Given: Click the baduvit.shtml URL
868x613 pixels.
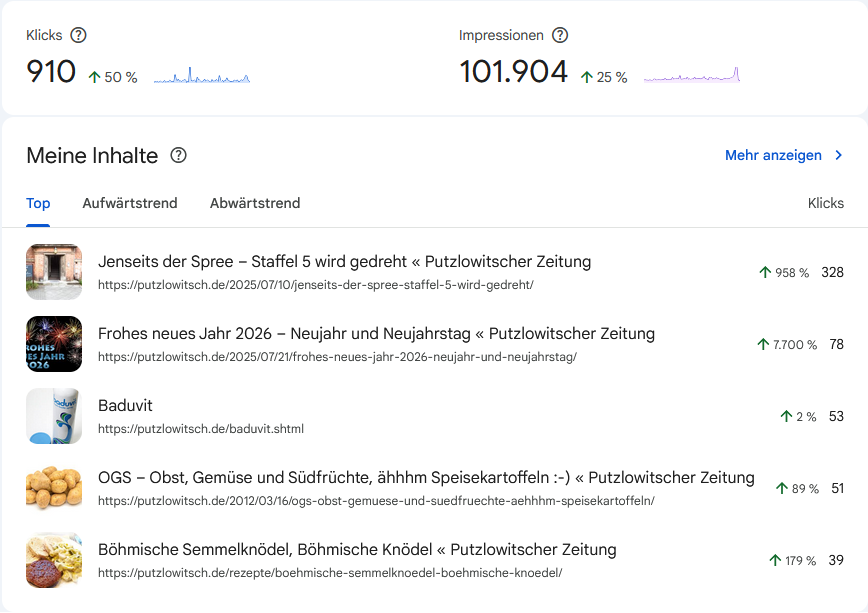Looking at the screenshot, I should [x=201, y=429].
